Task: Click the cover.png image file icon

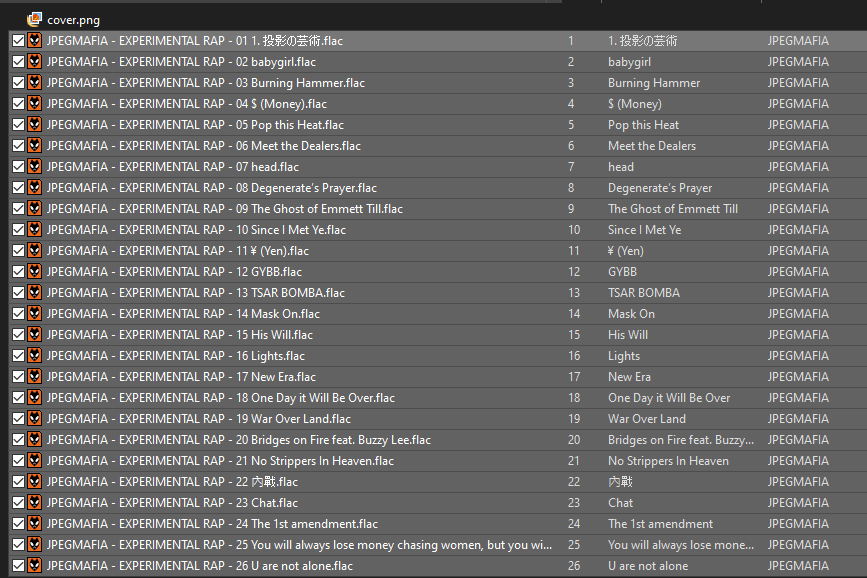Action: point(34,19)
